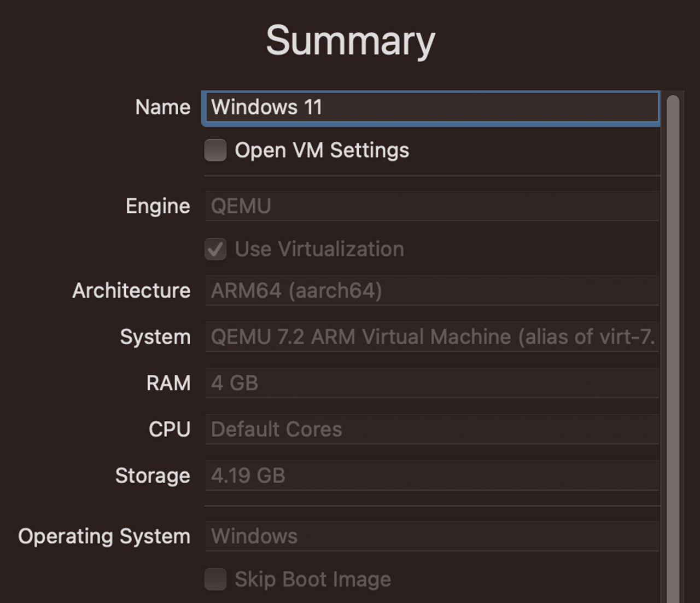Click the Engine label

click(x=158, y=206)
